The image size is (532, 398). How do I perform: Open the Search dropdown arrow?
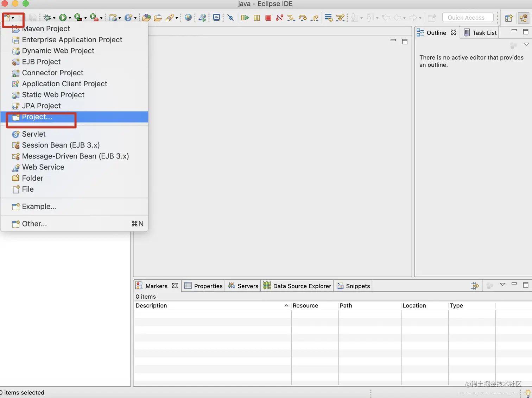tap(177, 18)
